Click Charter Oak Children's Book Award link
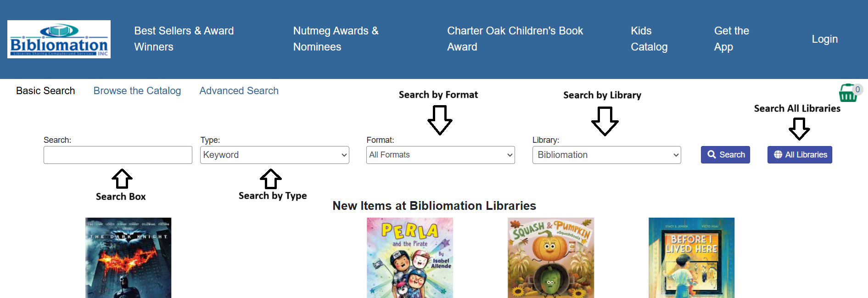Viewport: 868px width, 298px height. coord(515,39)
